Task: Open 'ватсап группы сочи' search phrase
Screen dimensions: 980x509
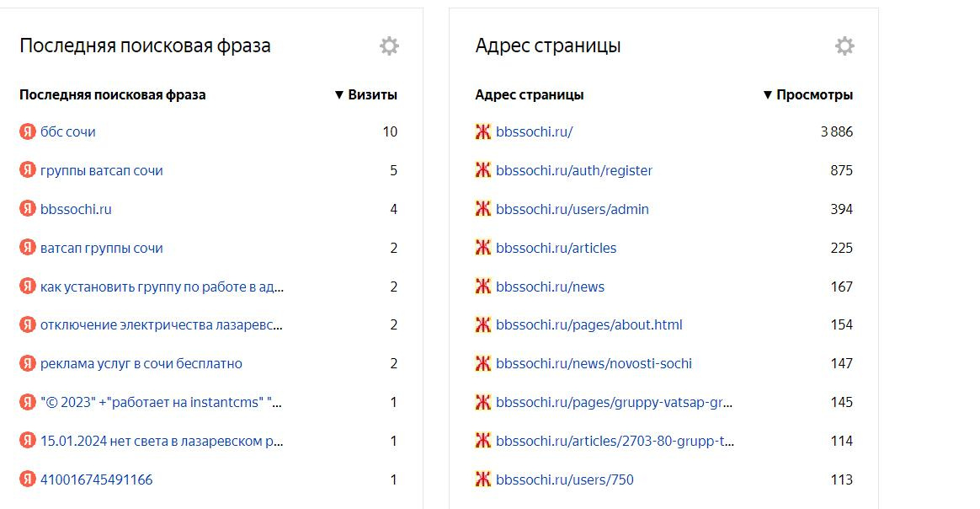Action: tap(102, 248)
